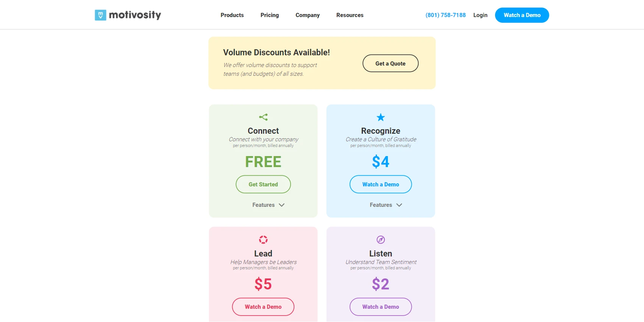
Task: Open the Products menu
Action: (232, 15)
